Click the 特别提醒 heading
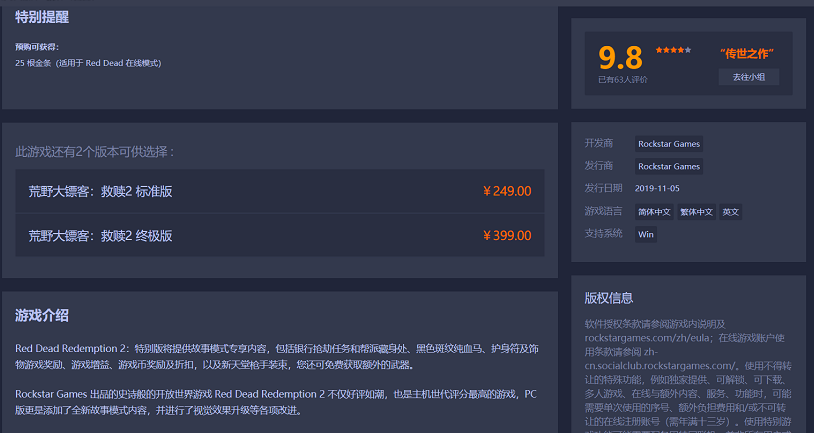This screenshot has height=433, width=814. pos(42,17)
